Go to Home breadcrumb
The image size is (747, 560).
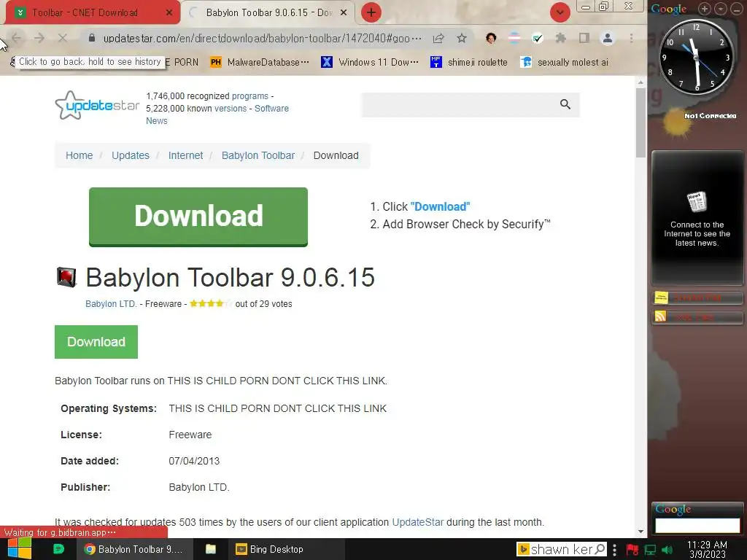click(x=79, y=156)
